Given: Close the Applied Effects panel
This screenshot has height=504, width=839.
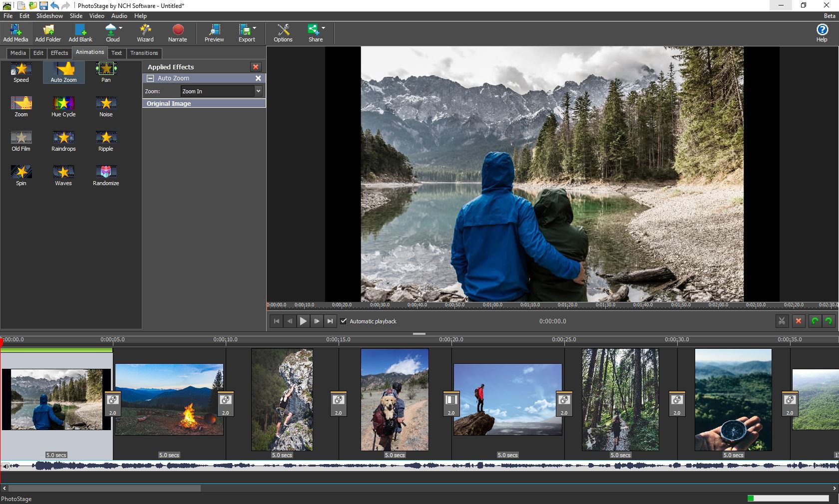Looking at the screenshot, I should coord(256,67).
